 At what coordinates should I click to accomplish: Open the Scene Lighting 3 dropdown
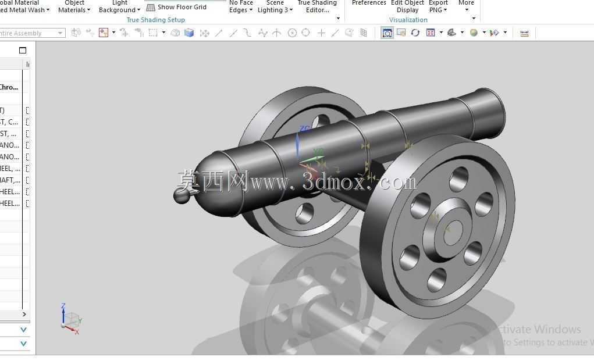pos(275,6)
